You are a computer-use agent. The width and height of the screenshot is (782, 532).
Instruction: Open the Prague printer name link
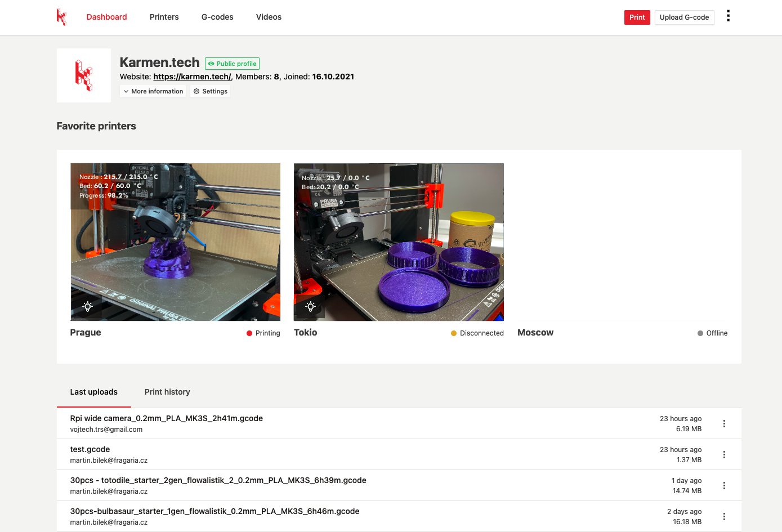coord(86,332)
